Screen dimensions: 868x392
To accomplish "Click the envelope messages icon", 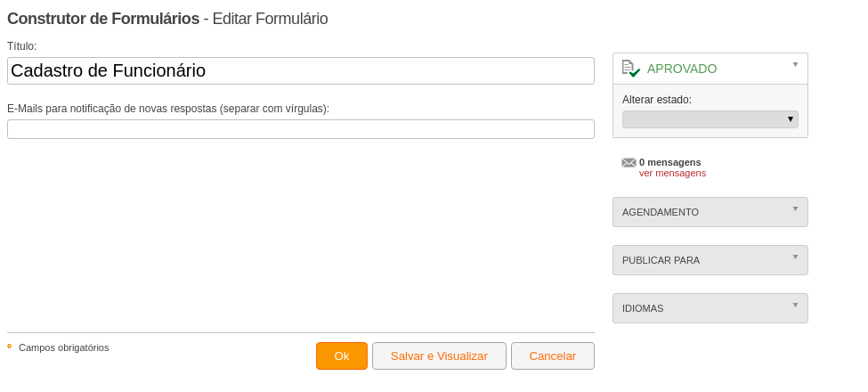I will pyautogui.click(x=629, y=163).
